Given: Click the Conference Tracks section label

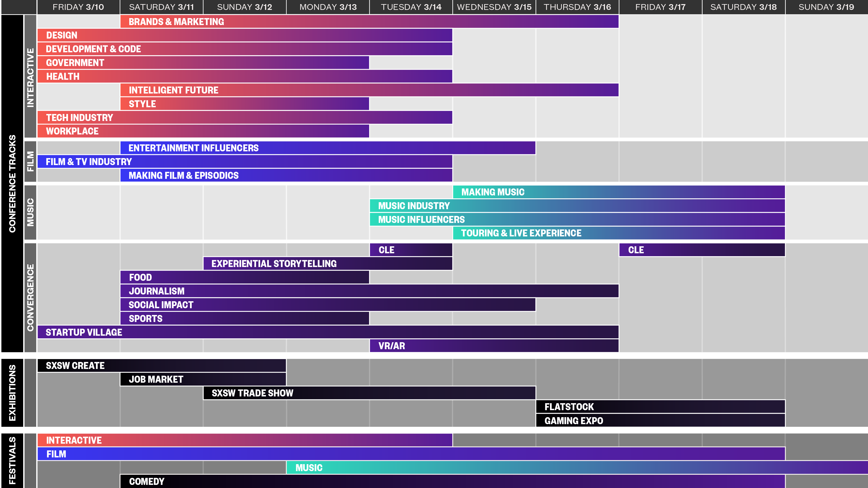Looking at the screenshot, I should click(12, 184).
